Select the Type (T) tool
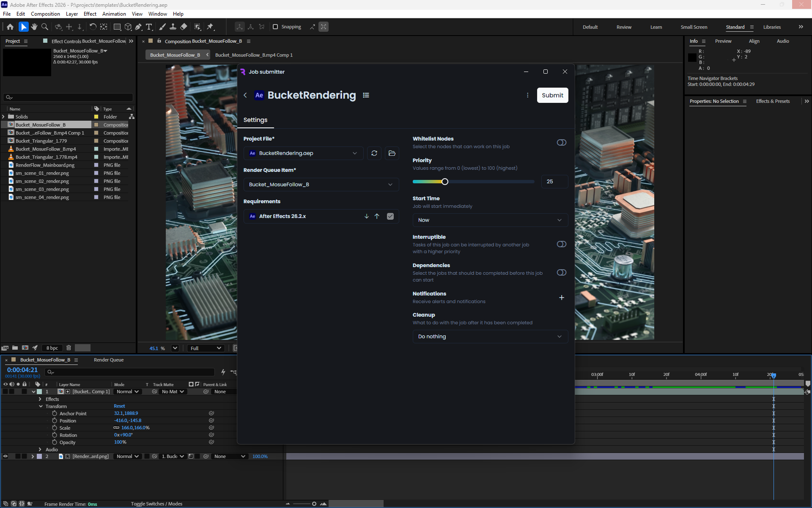Image resolution: width=812 pixels, height=508 pixels. [x=149, y=27]
